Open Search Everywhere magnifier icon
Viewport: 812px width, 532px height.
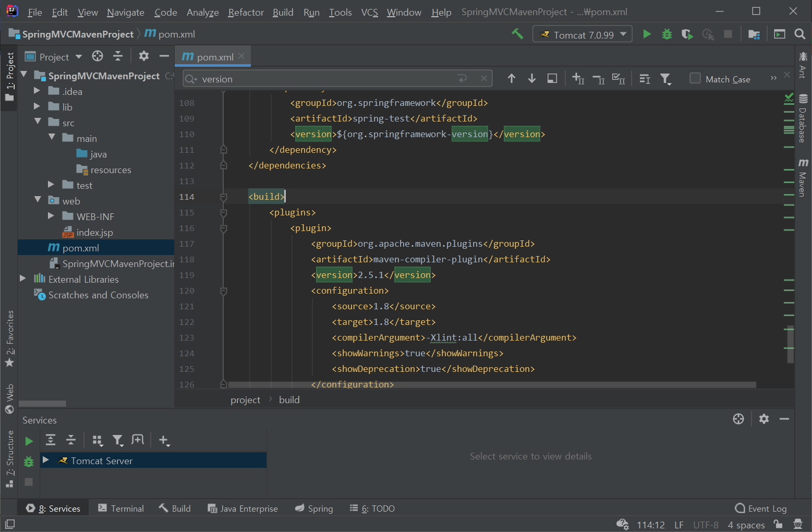[799, 34]
